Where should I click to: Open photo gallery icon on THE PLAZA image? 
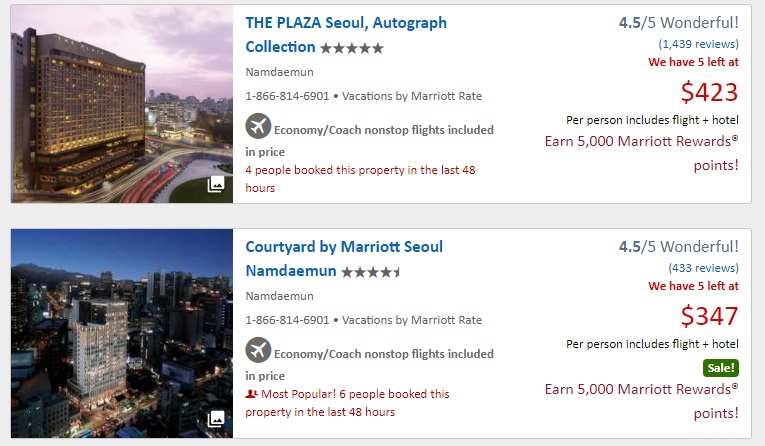[x=215, y=184]
